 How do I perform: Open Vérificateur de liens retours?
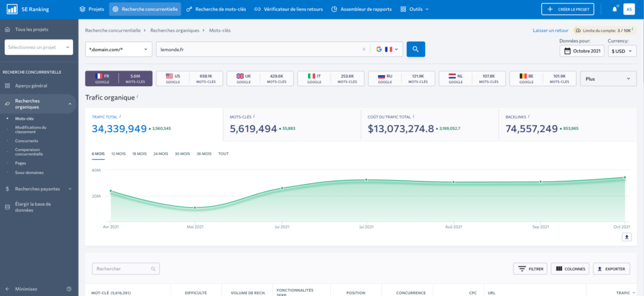tap(288, 9)
